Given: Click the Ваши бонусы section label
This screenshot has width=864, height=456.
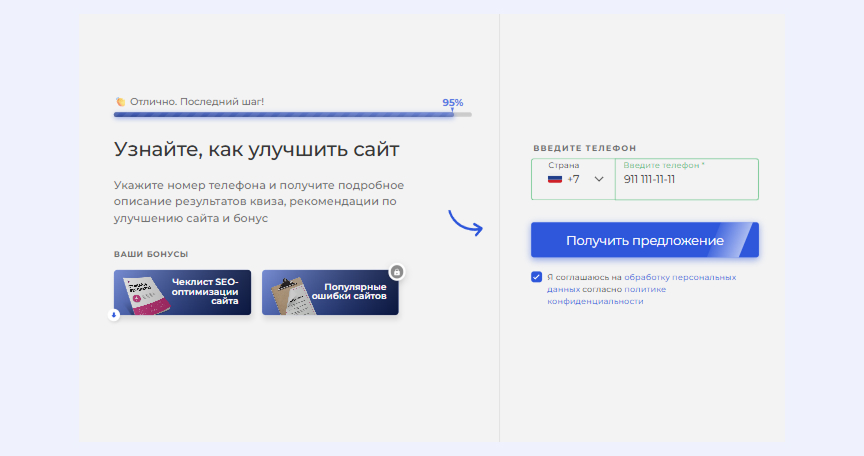Looking at the screenshot, I should 150,254.
